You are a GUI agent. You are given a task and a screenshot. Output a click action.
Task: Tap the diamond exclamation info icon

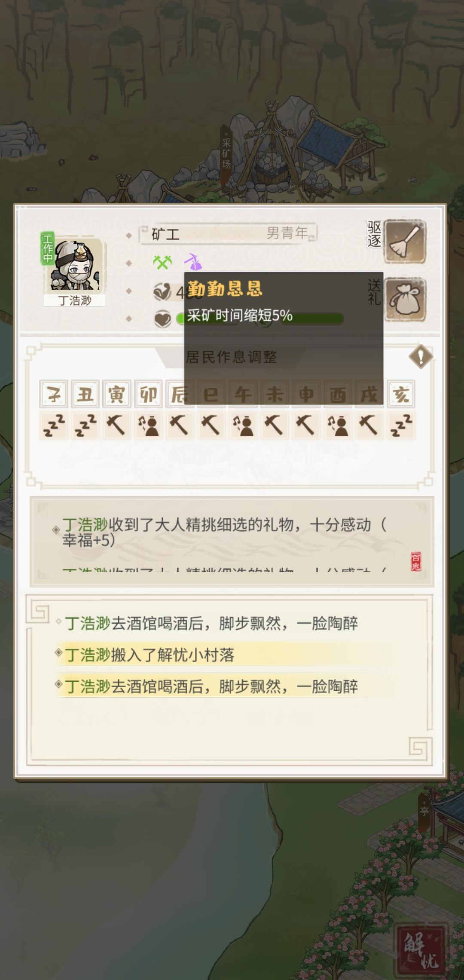[x=421, y=356]
